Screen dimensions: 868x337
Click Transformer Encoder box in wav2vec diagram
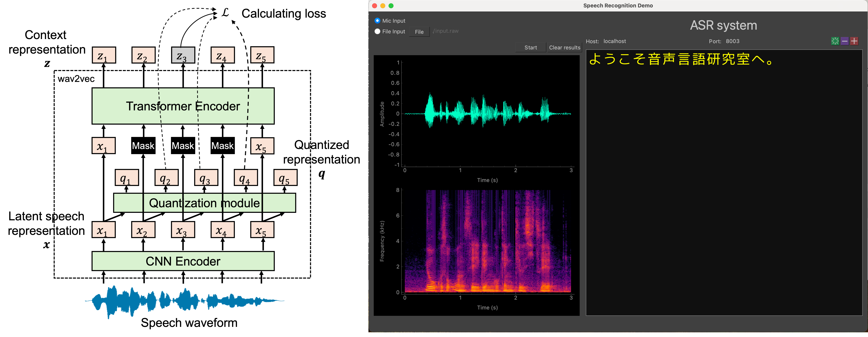click(x=183, y=106)
